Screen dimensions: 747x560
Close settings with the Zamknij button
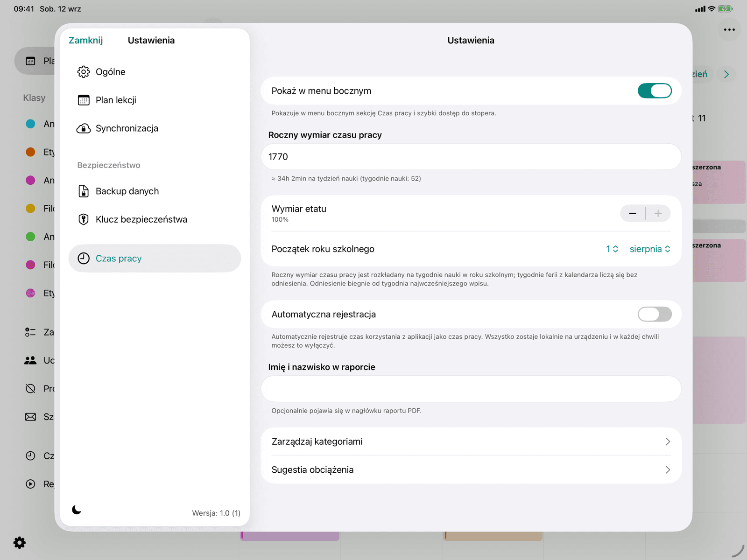tap(86, 41)
